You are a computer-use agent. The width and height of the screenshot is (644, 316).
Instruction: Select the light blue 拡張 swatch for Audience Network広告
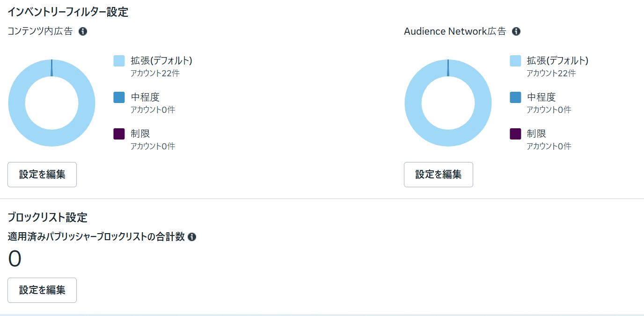(x=515, y=61)
